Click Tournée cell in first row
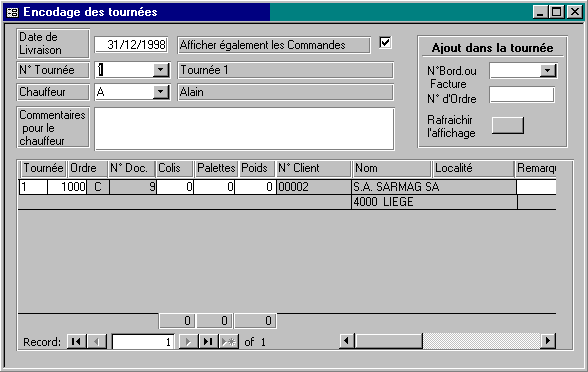Screen dimensions: 588x372 pyautogui.click(x=33, y=187)
